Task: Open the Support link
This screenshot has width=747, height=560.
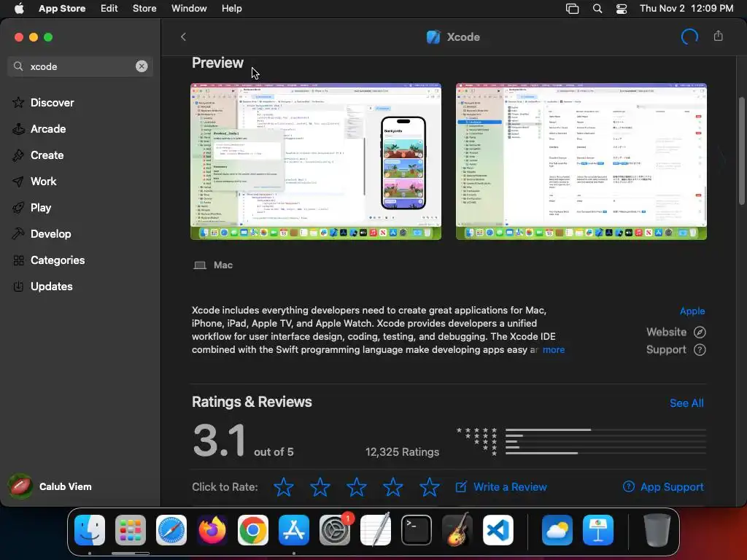Action: [676, 349]
